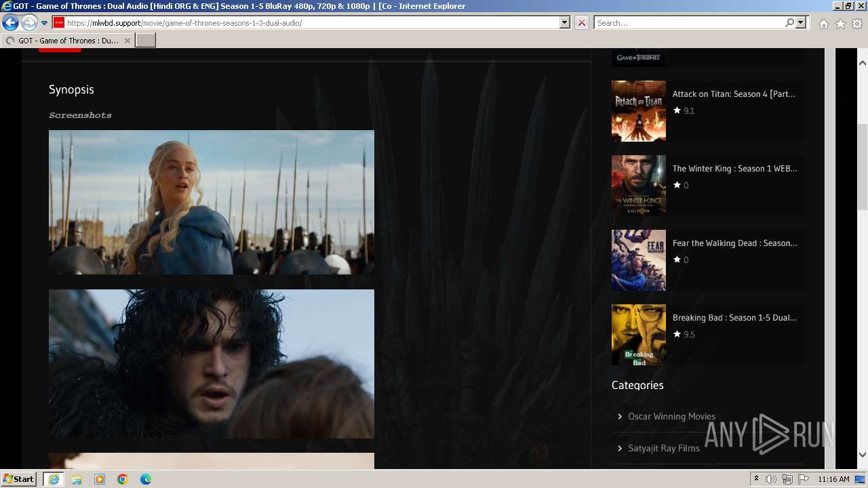The image size is (868, 488).
Task: Click the browser Search box
Action: click(690, 23)
